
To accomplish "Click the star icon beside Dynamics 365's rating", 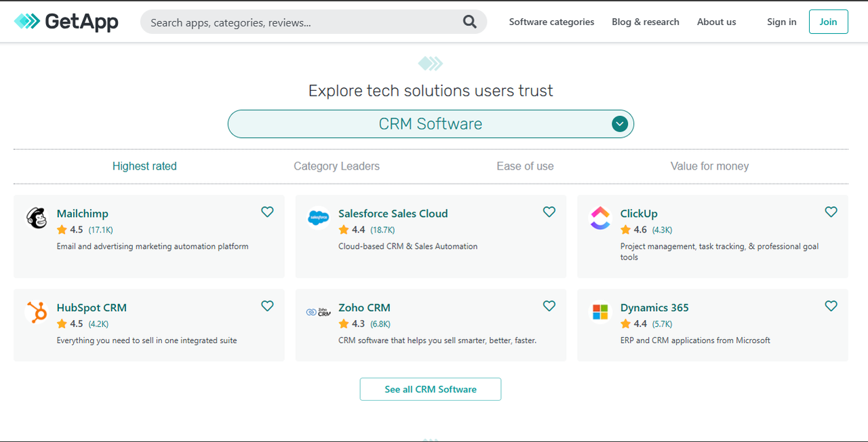I will pyautogui.click(x=625, y=324).
